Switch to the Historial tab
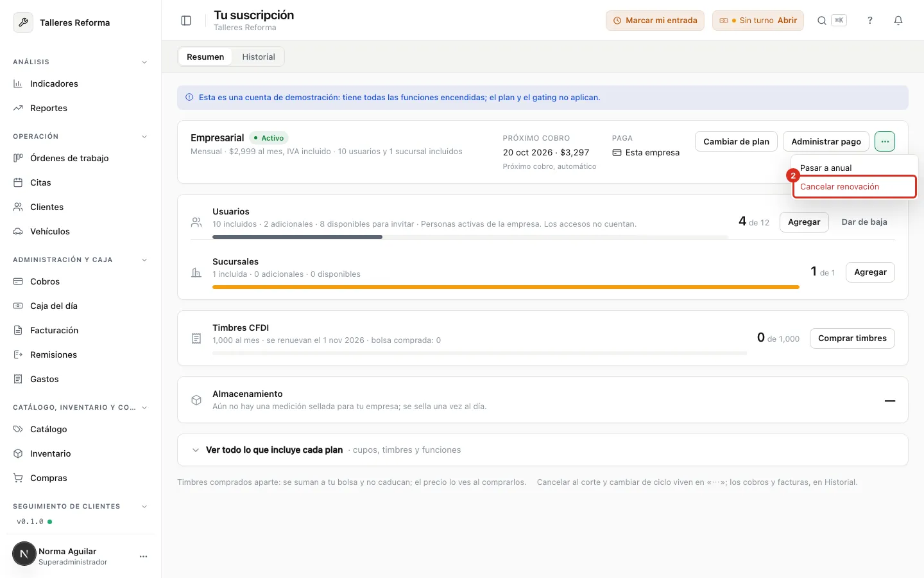 pos(259,57)
